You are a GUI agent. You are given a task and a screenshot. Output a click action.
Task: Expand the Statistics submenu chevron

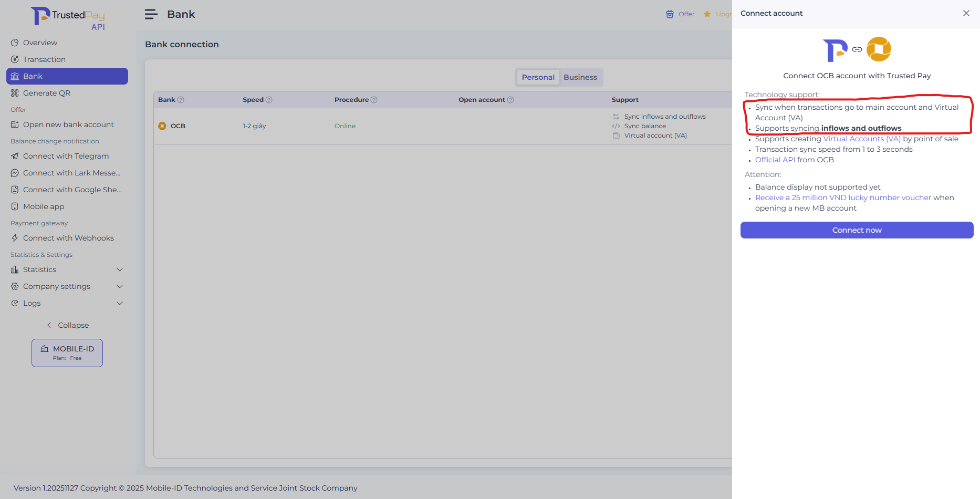120,269
